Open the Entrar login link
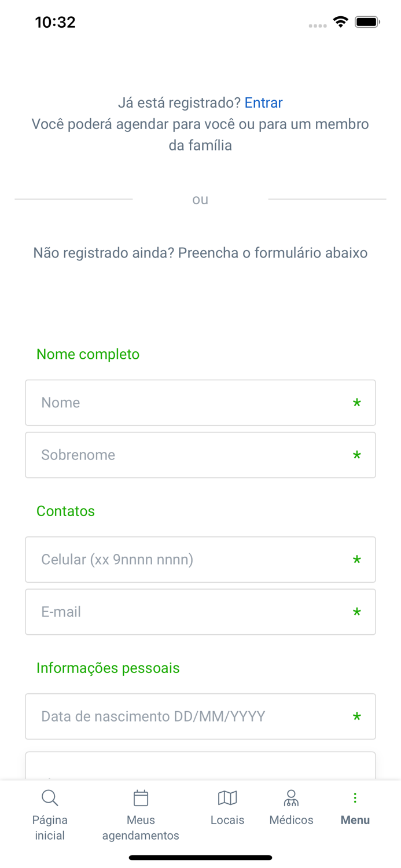 pyautogui.click(x=264, y=103)
